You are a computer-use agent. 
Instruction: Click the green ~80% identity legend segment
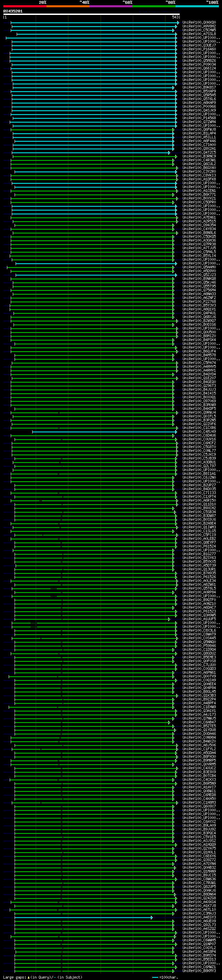pos(154,6)
